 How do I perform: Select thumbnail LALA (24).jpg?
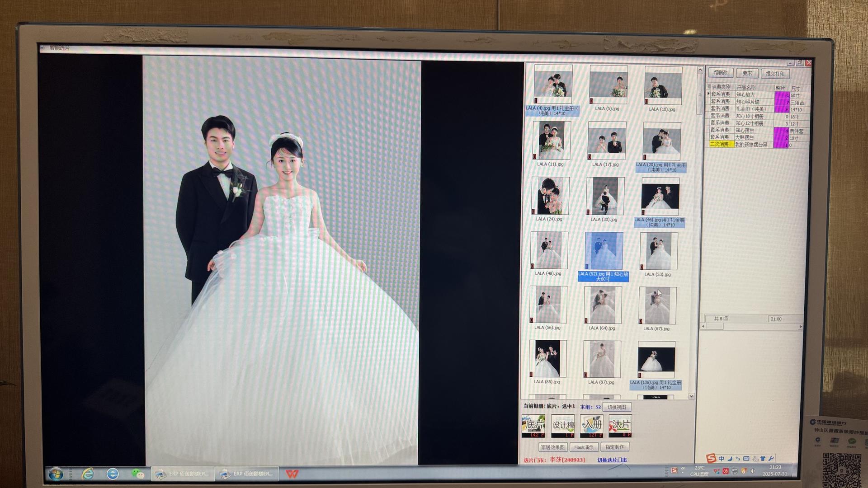click(x=550, y=196)
